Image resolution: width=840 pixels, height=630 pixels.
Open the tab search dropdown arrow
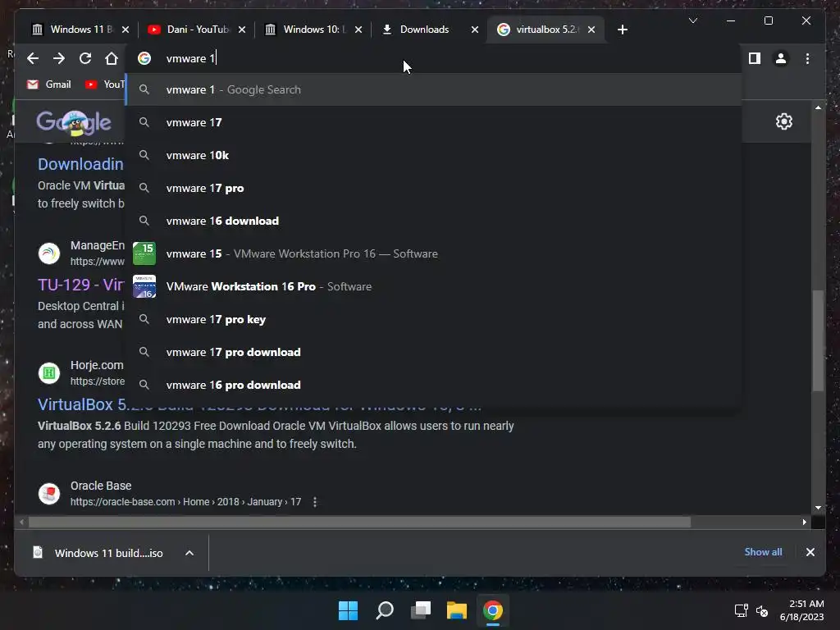[693, 21]
